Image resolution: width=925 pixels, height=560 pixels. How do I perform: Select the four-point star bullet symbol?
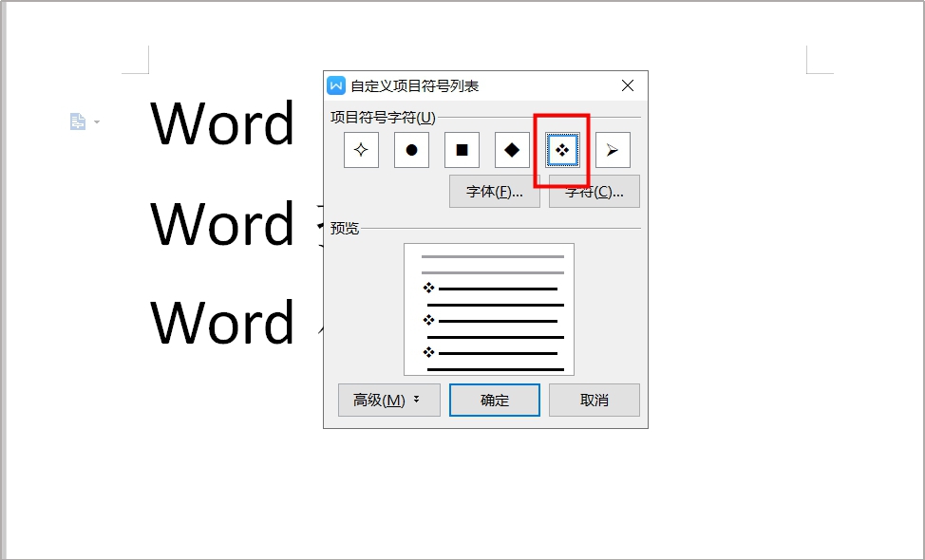(361, 150)
